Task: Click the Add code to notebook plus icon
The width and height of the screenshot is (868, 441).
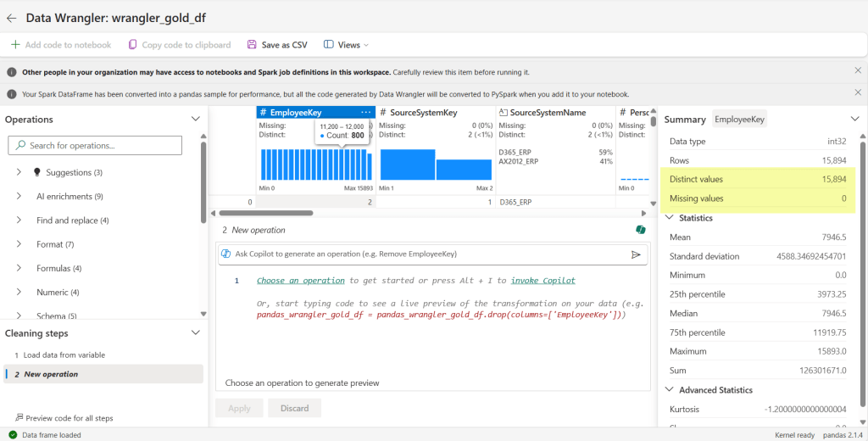Action: tap(15, 45)
